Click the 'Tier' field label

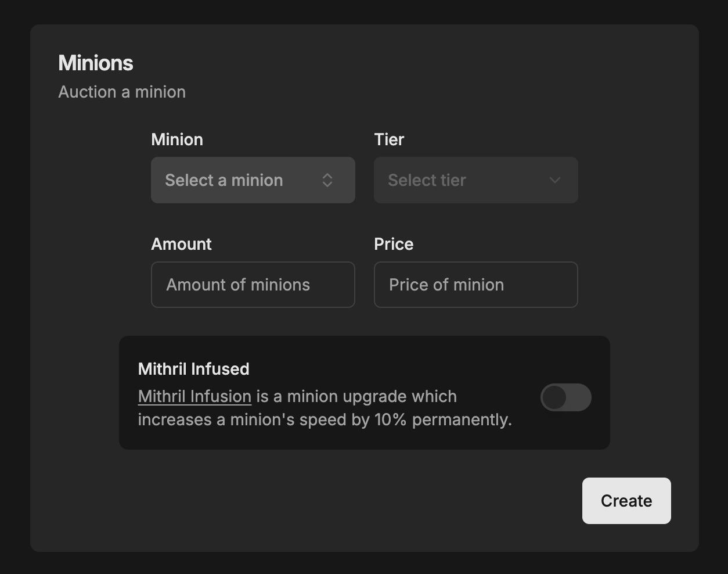(389, 139)
